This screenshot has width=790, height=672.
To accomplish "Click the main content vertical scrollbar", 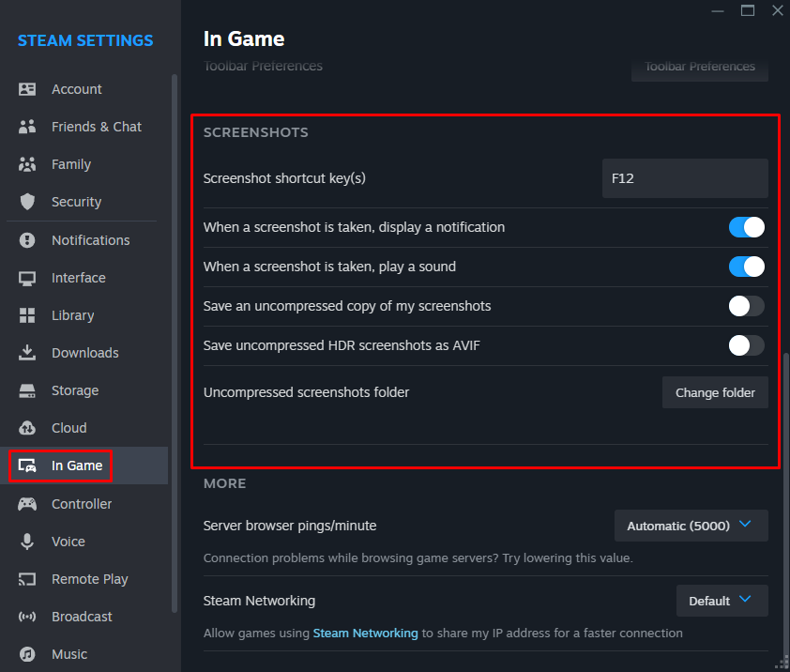I will coord(786,504).
